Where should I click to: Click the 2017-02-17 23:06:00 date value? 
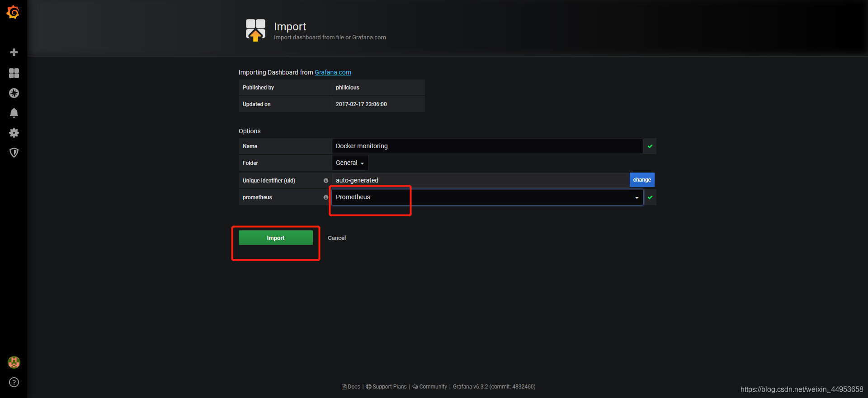pos(361,104)
